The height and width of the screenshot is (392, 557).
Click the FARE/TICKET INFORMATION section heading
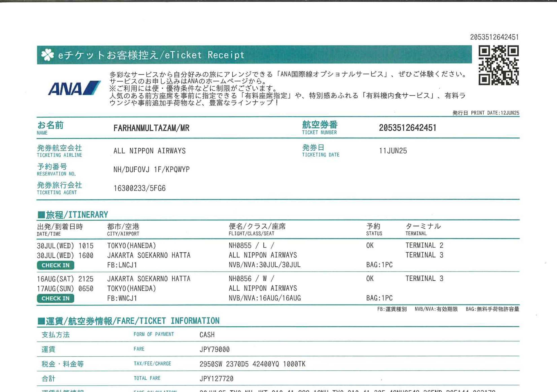click(x=129, y=321)
